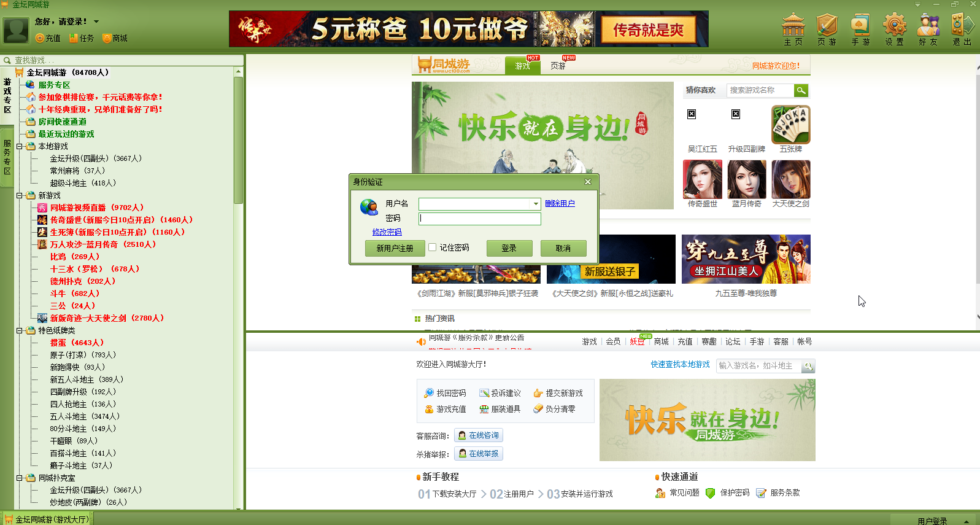Click the 商城 shop icon
Screen dimensions: 980x525
[107, 38]
